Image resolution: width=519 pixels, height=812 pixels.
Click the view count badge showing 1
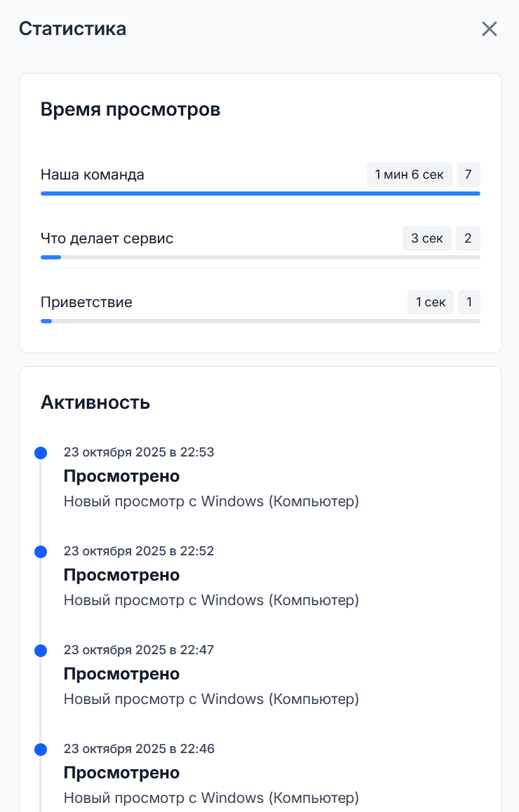(469, 302)
